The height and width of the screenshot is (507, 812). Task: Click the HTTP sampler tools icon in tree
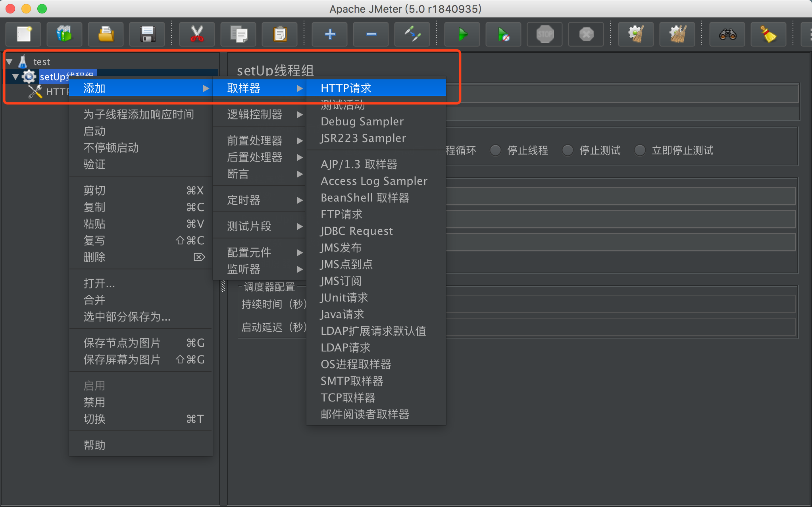coord(35,92)
